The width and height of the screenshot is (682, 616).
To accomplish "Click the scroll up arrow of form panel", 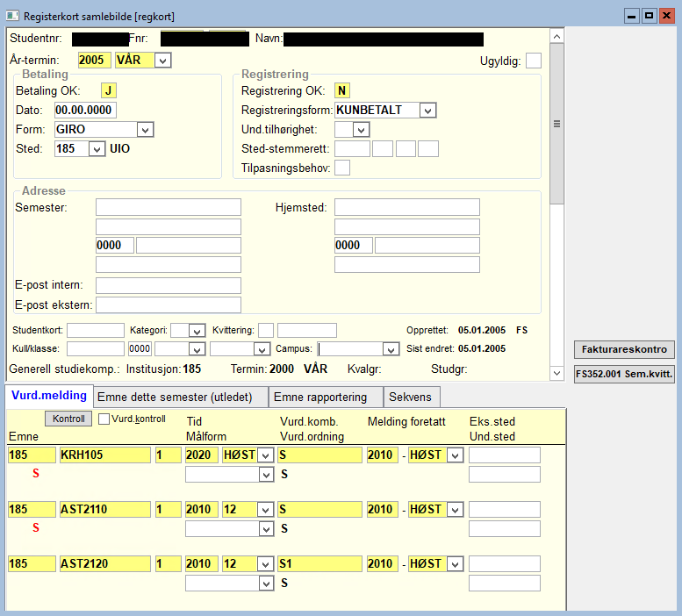I will pyautogui.click(x=556, y=36).
